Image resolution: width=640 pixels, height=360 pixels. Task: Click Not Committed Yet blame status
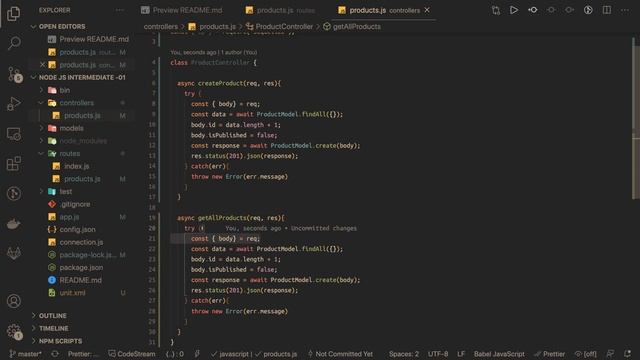click(x=340, y=354)
